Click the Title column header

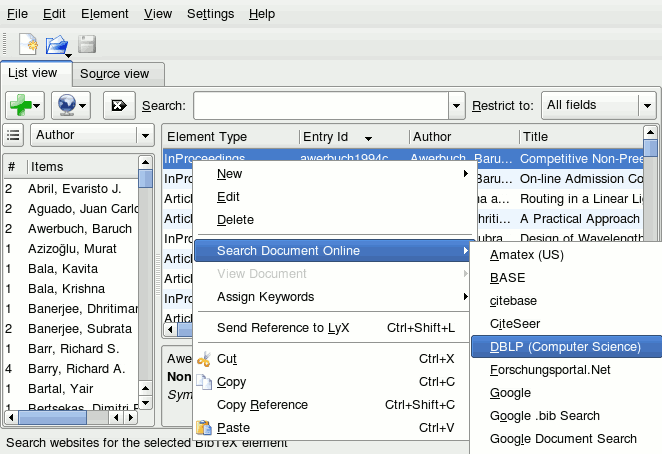(x=581, y=137)
